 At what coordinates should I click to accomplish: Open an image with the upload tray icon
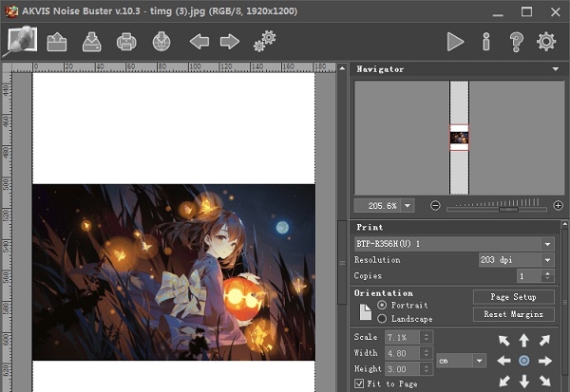[57, 42]
